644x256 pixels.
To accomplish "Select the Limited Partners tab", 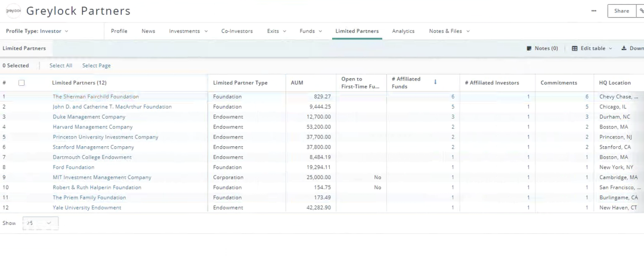I will coord(357,31).
